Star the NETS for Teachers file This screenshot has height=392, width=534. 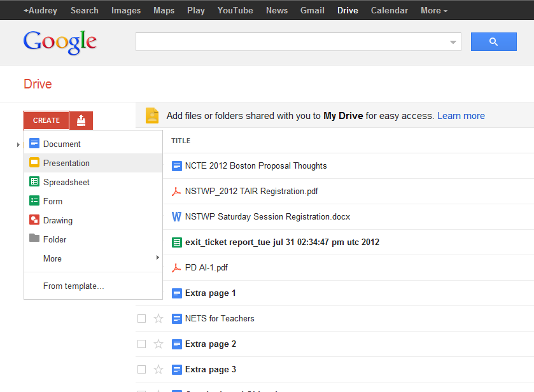click(x=157, y=318)
